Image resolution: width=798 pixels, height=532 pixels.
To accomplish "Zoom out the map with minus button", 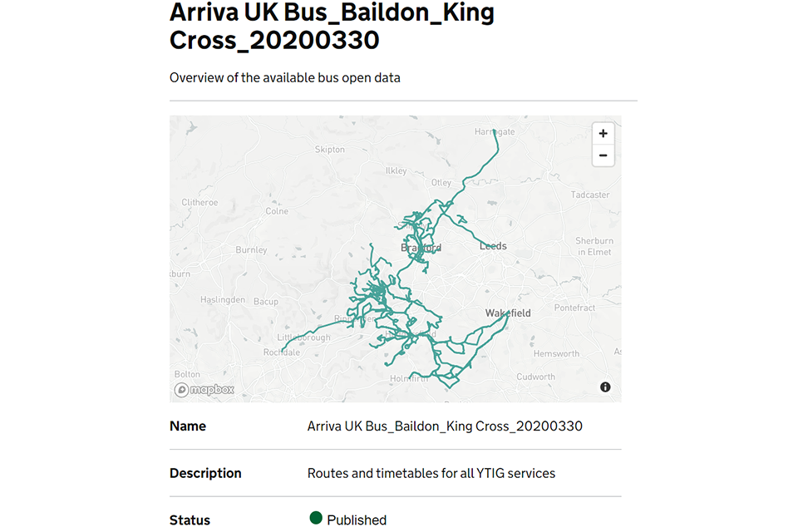I will (x=603, y=155).
